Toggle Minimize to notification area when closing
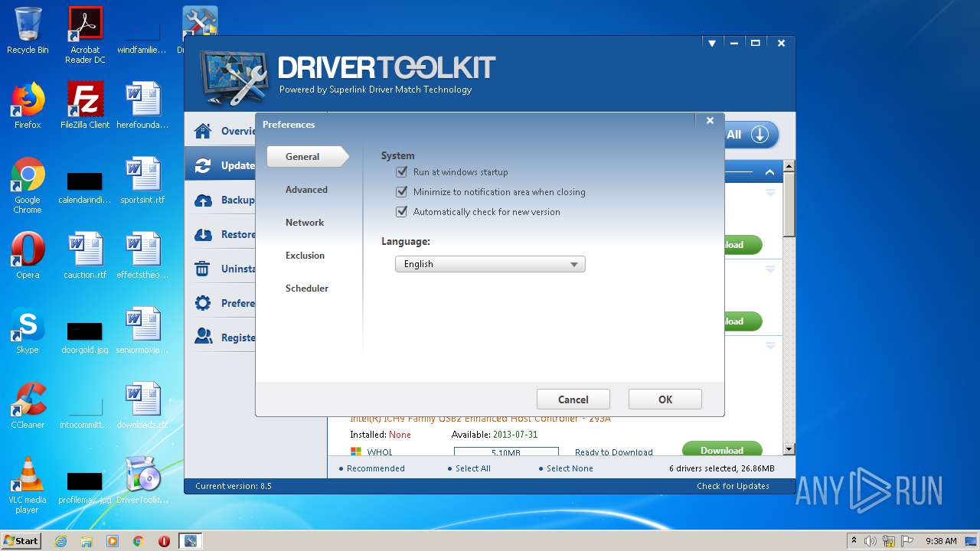 pyautogui.click(x=401, y=192)
